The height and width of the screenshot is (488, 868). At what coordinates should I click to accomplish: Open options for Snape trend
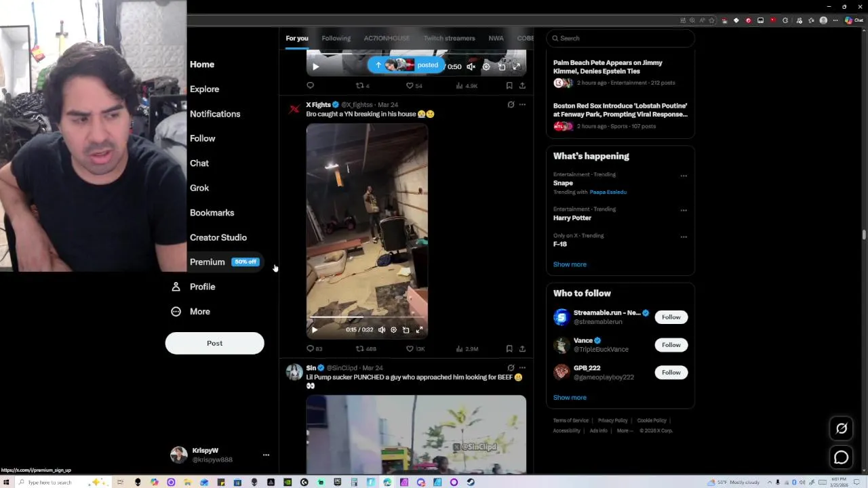684,176
